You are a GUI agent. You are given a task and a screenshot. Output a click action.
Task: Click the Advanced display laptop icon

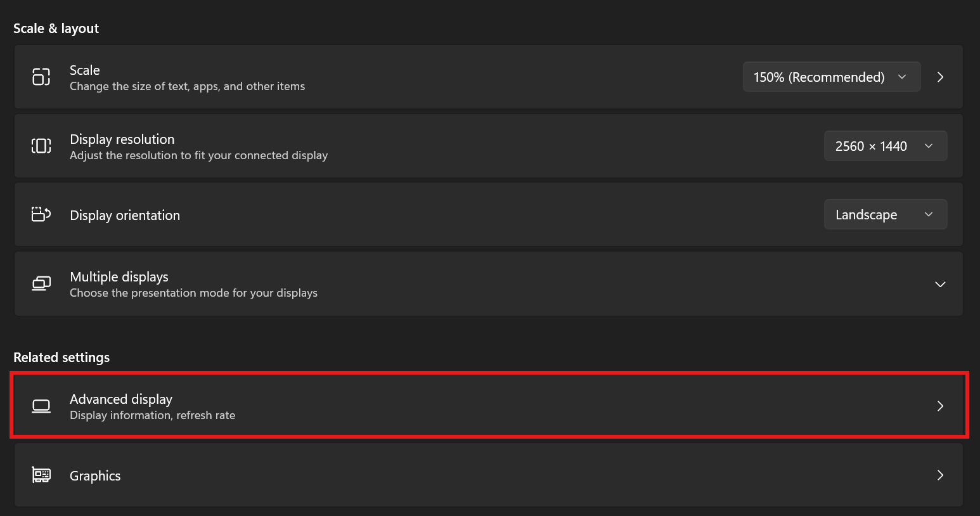(41, 406)
